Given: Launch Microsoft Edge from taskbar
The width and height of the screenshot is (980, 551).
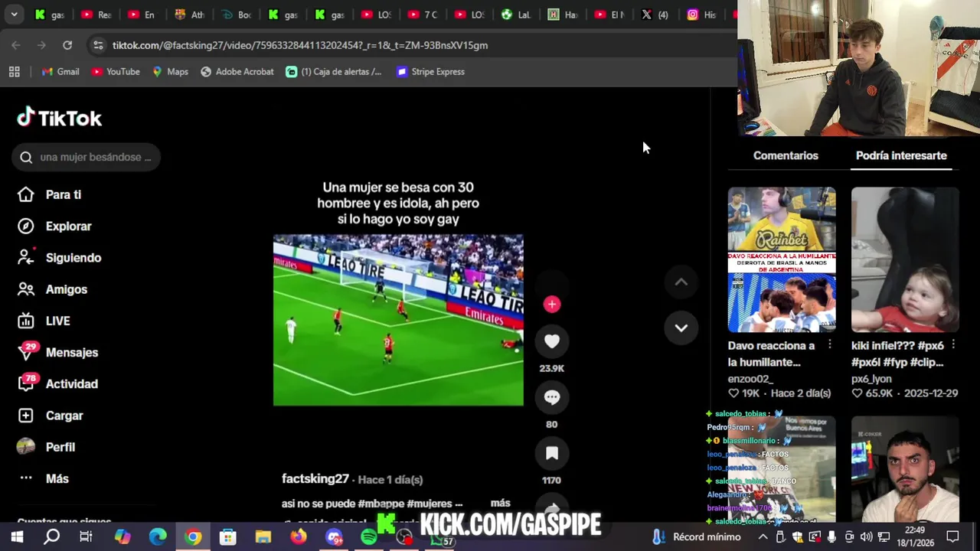Looking at the screenshot, I should coord(158,536).
